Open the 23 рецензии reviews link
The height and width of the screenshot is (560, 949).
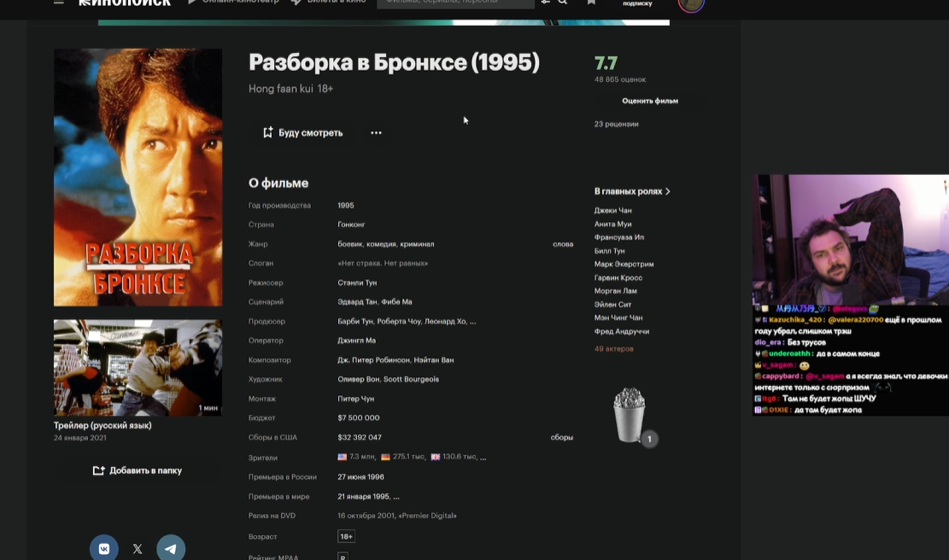(616, 124)
